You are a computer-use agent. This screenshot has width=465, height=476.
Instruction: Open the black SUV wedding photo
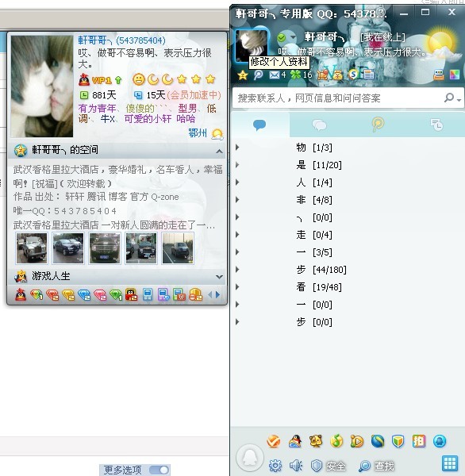coord(105,248)
